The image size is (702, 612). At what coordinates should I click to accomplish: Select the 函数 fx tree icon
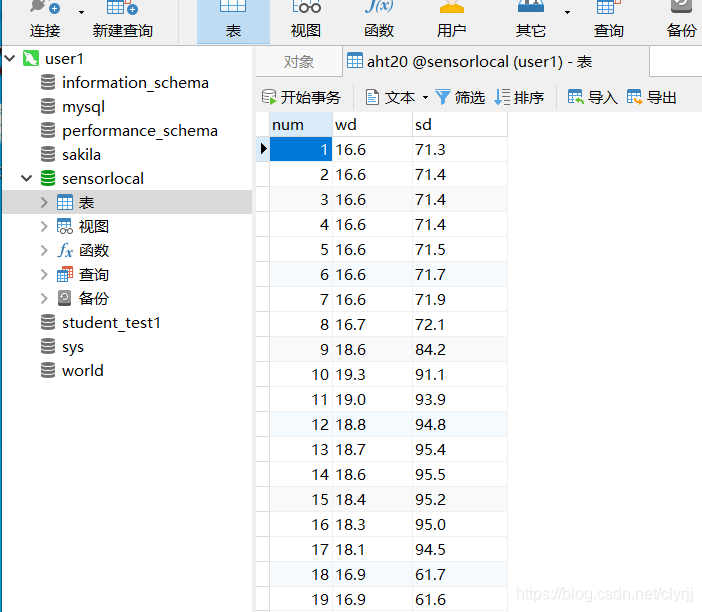click(64, 250)
